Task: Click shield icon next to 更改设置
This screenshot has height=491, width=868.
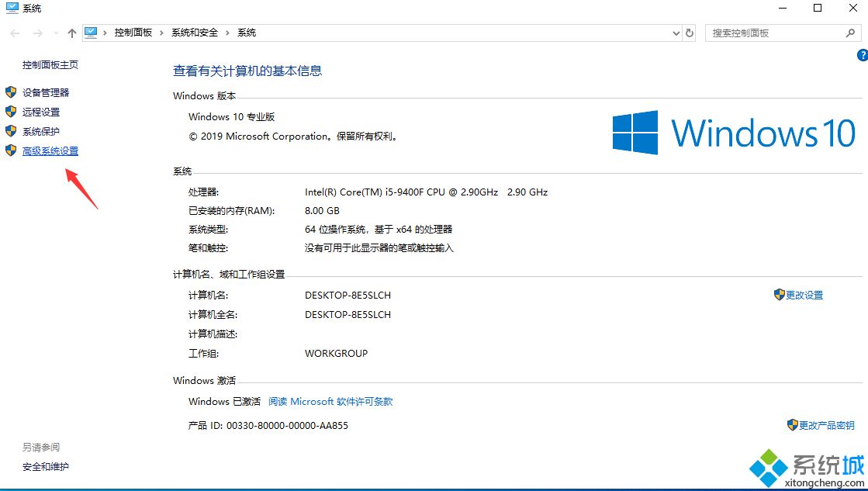Action: pyautogui.click(x=780, y=295)
